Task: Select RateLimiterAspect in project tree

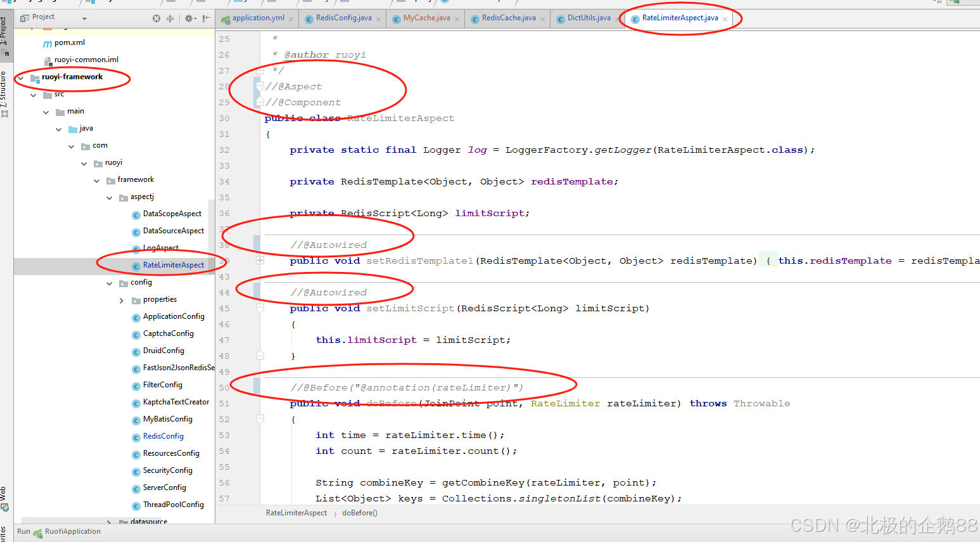Action: [x=174, y=265]
